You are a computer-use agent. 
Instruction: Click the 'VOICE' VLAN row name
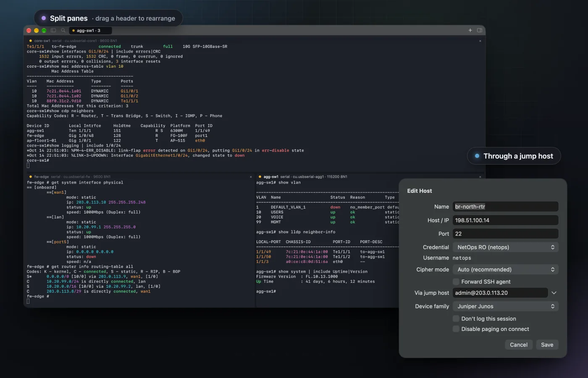(277, 217)
